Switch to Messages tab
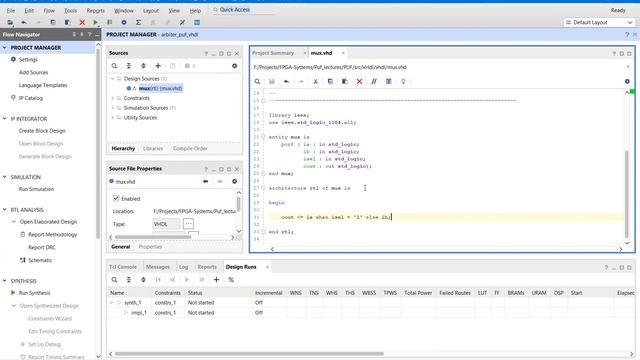Screen dimensions: 640x360 click(158, 267)
